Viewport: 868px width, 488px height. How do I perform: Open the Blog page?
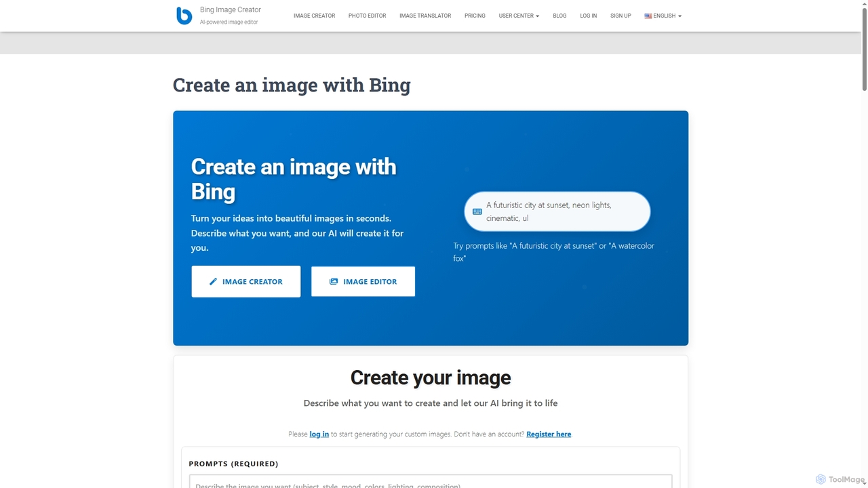[559, 16]
